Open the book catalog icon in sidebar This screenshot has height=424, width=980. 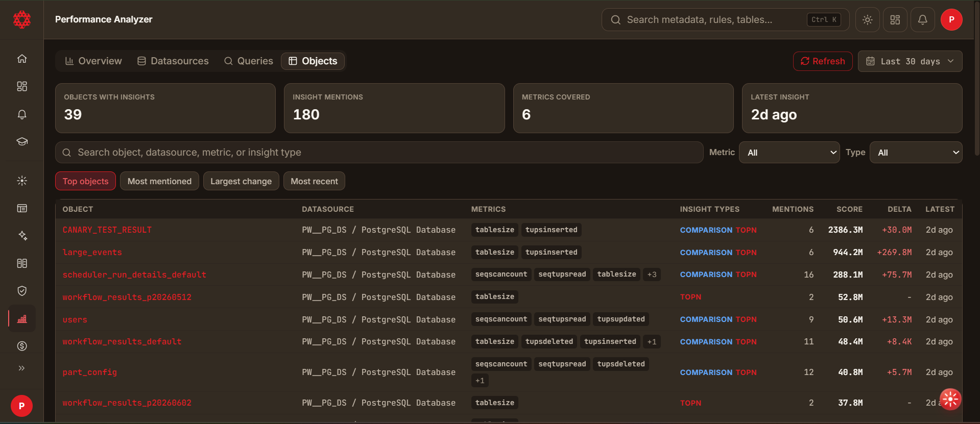pos(22,263)
